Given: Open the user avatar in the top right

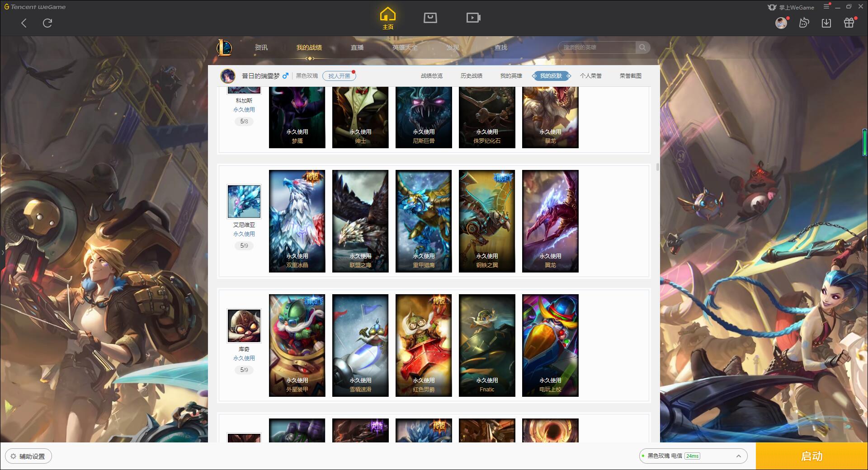Looking at the screenshot, I should coord(781,23).
